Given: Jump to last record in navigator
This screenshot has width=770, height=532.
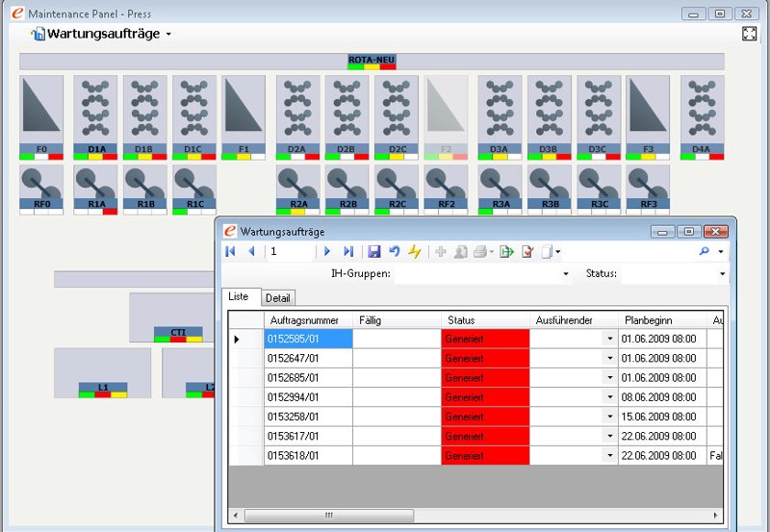Looking at the screenshot, I should tap(348, 251).
